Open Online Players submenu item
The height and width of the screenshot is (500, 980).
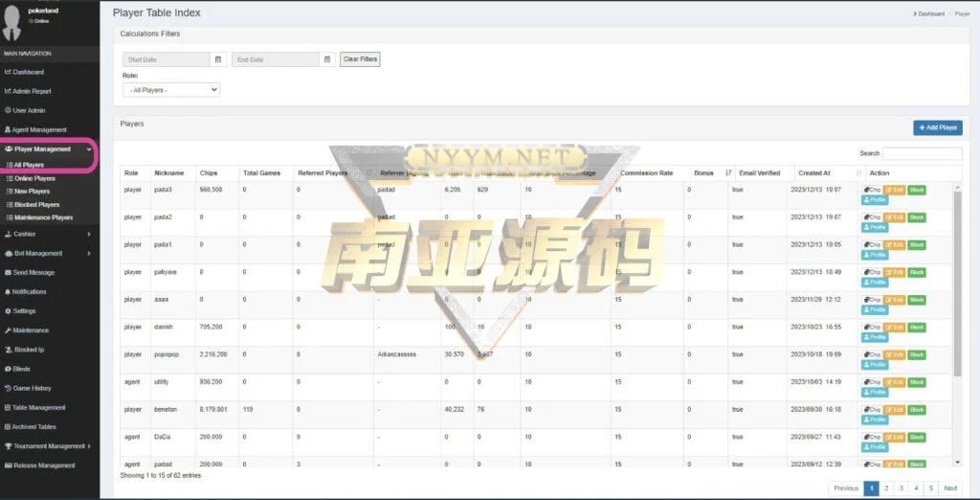click(35, 178)
